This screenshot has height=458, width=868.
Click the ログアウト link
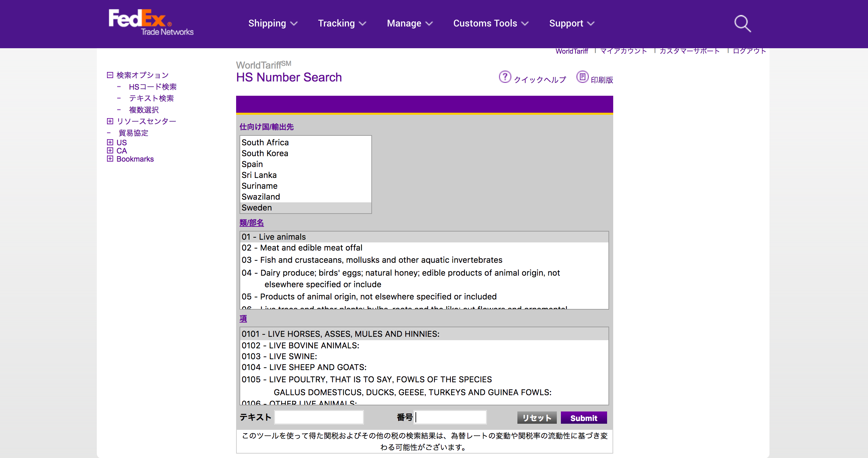click(x=749, y=51)
